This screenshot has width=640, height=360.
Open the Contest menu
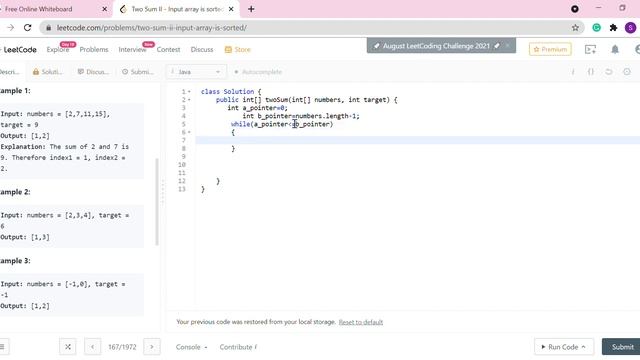(168, 49)
